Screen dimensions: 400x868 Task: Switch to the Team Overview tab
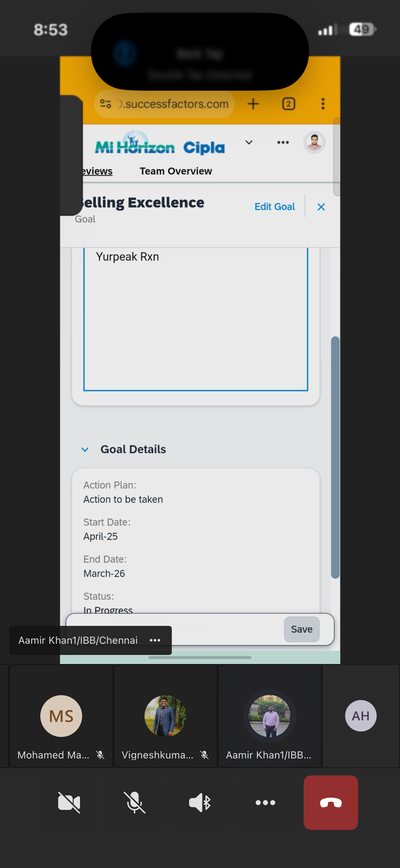pos(176,171)
